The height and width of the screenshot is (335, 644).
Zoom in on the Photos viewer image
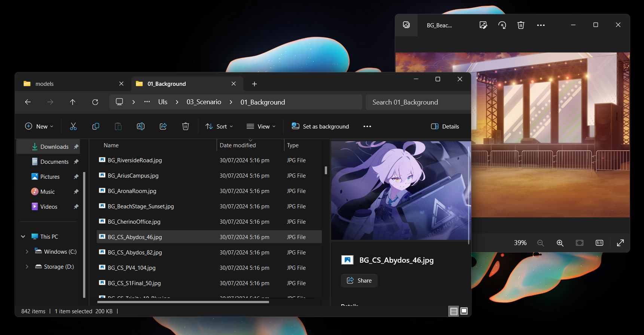(x=560, y=243)
